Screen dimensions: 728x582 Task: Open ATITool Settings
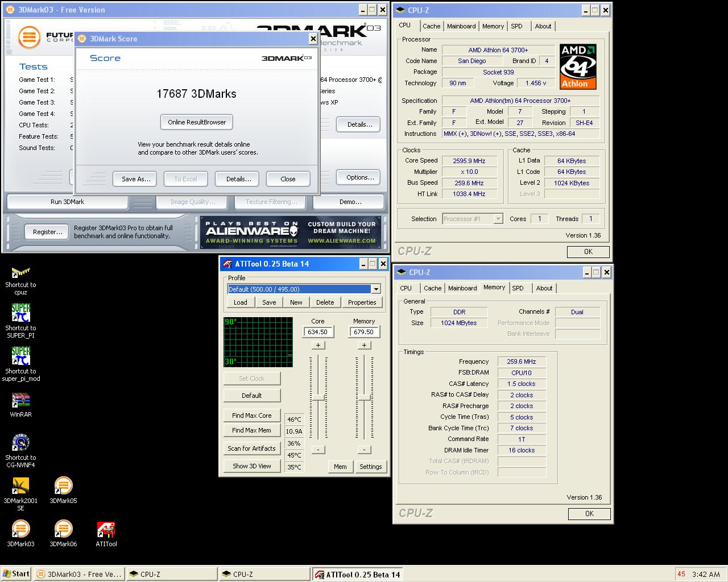pyautogui.click(x=370, y=467)
